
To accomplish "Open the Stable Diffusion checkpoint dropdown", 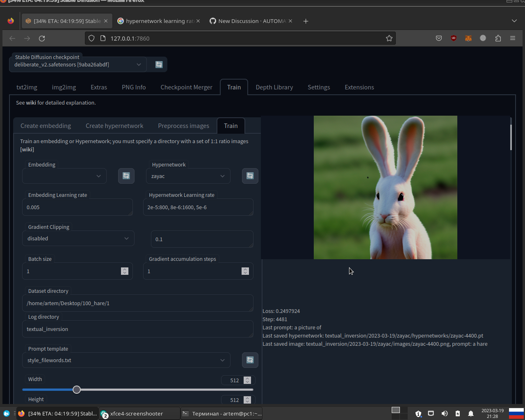I will pyautogui.click(x=78, y=64).
